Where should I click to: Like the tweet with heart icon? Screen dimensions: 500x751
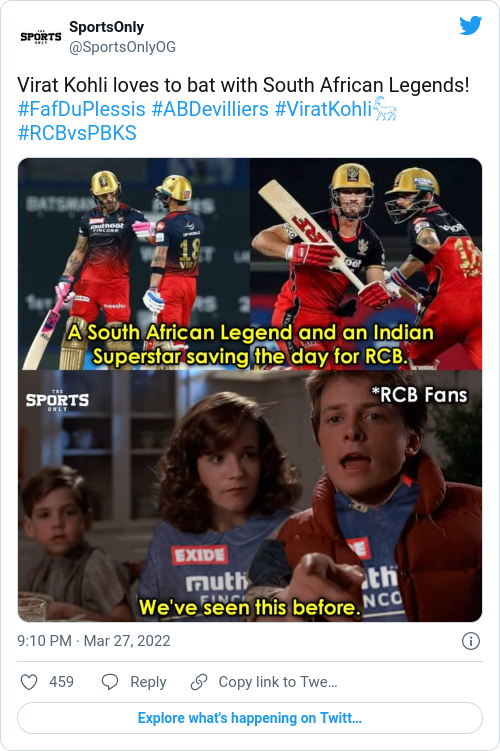click(x=29, y=682)
